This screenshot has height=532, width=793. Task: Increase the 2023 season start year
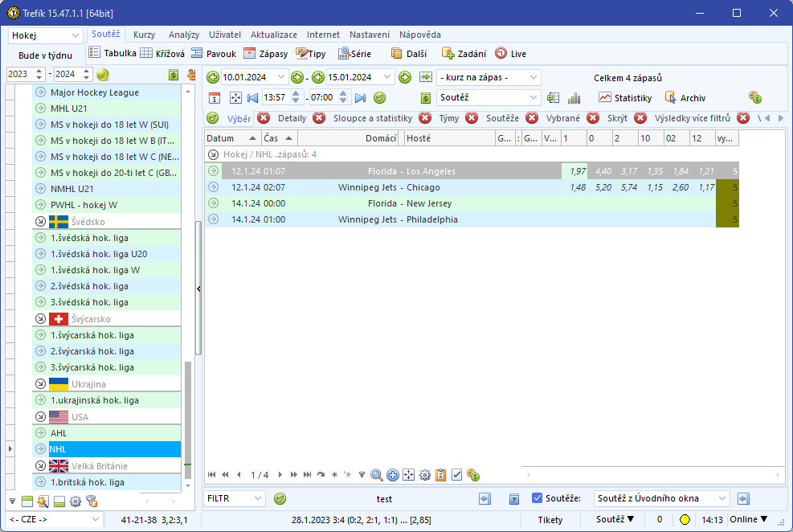(x=39, y=71)
